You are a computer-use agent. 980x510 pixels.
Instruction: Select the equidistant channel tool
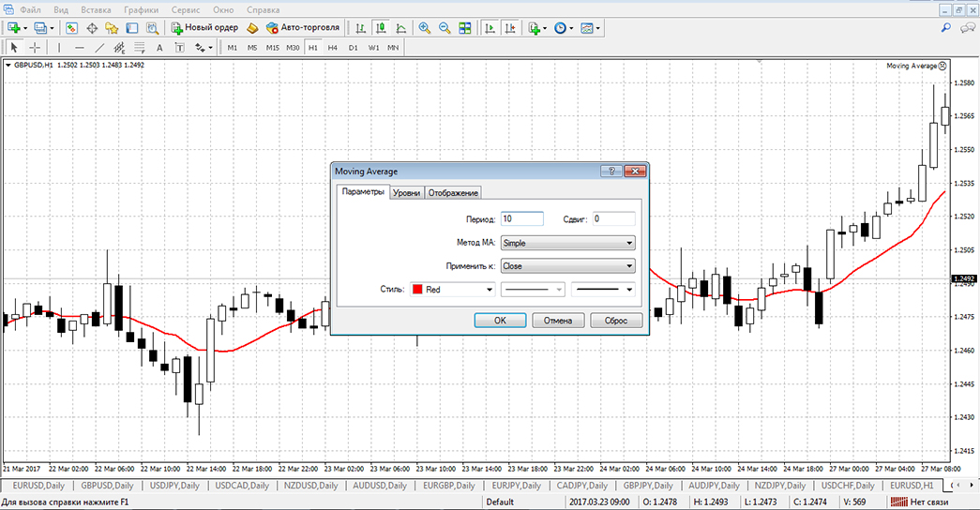click(119, 48)
